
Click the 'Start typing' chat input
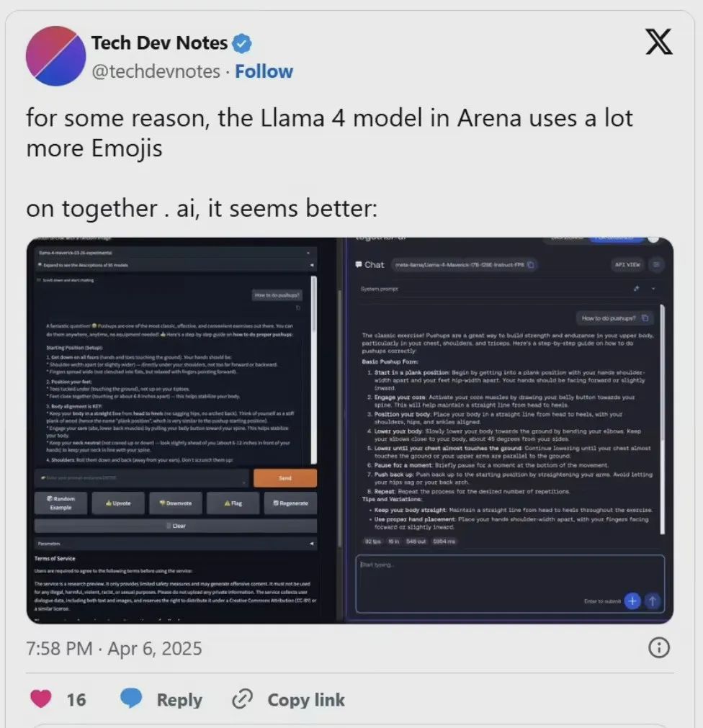[x=510, y=584]
